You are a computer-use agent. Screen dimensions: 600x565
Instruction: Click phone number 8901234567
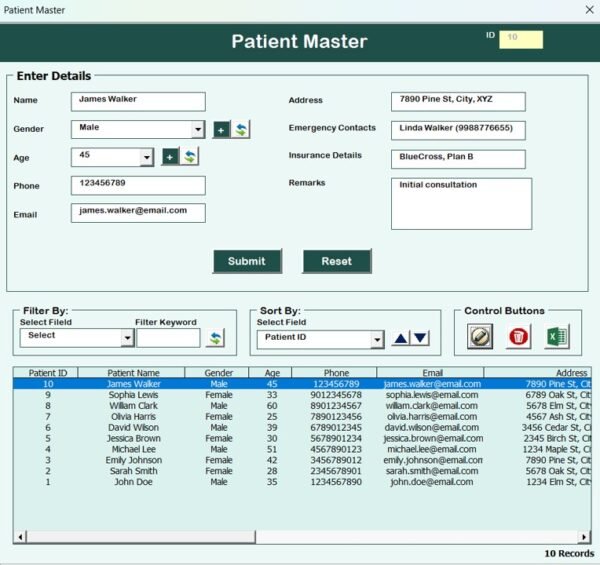(336, 405)
